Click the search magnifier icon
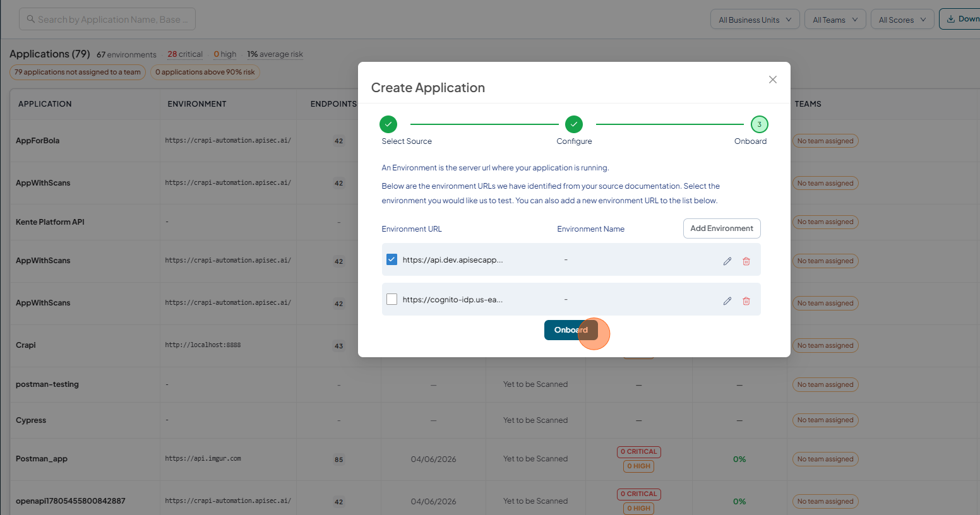 (x=31, y=19)
